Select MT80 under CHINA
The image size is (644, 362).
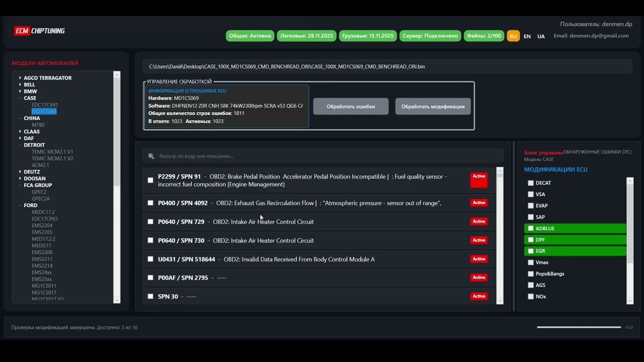(38, 125)
